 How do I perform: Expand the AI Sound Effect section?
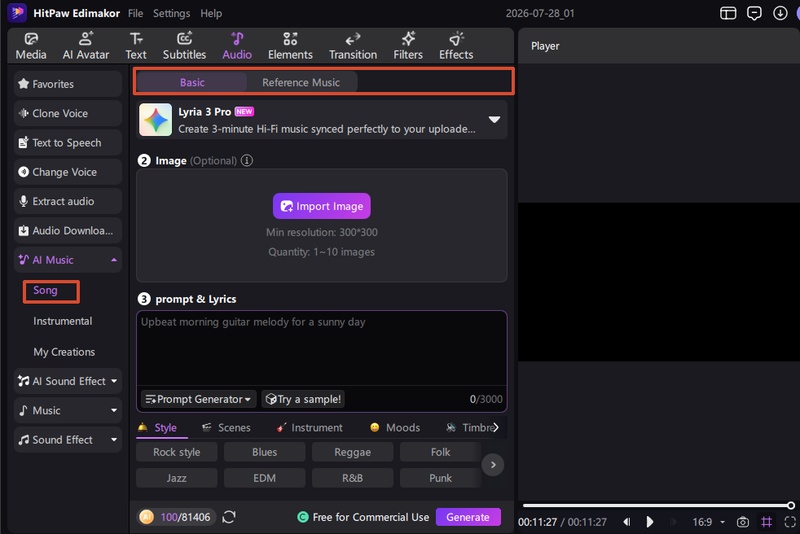(114, 381)
